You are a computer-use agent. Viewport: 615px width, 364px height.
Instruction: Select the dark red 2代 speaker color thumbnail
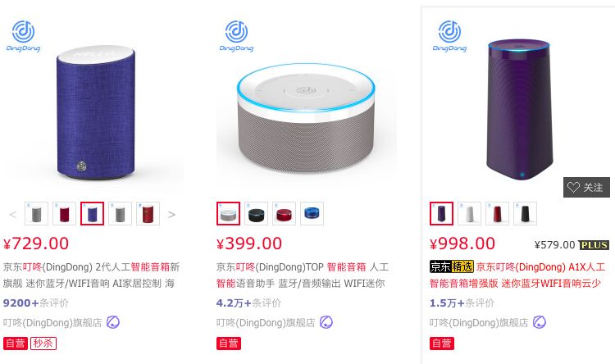pos(64,214)
